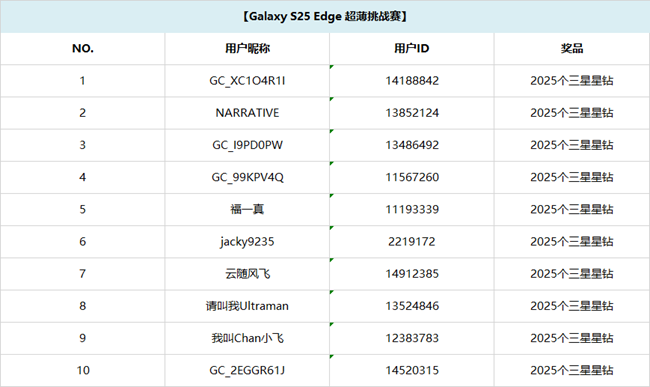Select nickname cell "云随风飞"
This screenshot has height=387, width=650.
pos(247,274)
